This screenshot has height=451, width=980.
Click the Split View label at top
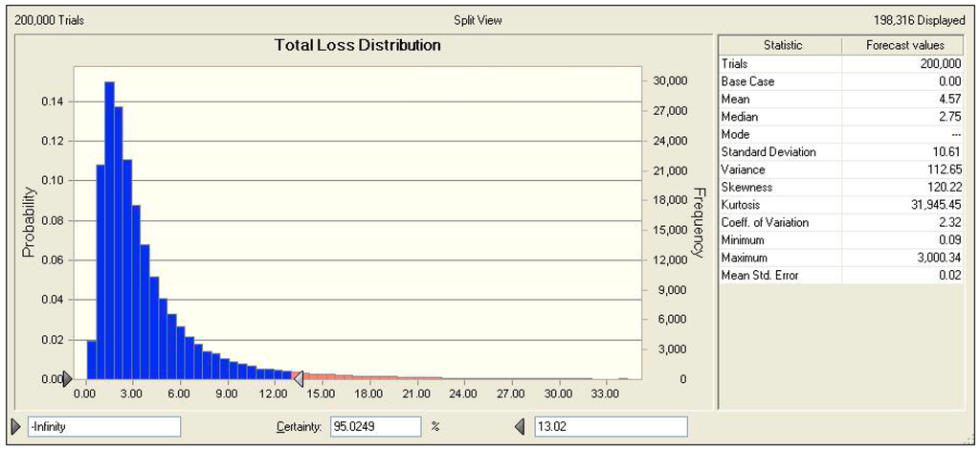[x=478, y=19]
